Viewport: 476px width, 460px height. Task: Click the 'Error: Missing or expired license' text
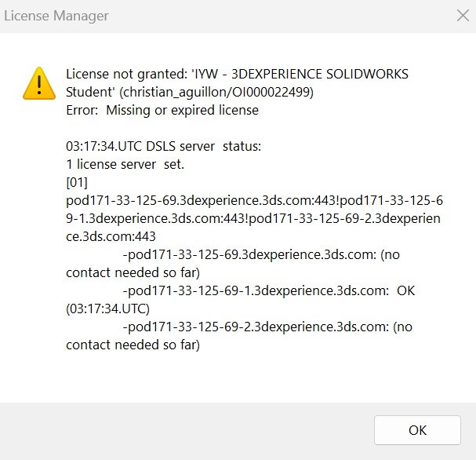click(162, 110)
